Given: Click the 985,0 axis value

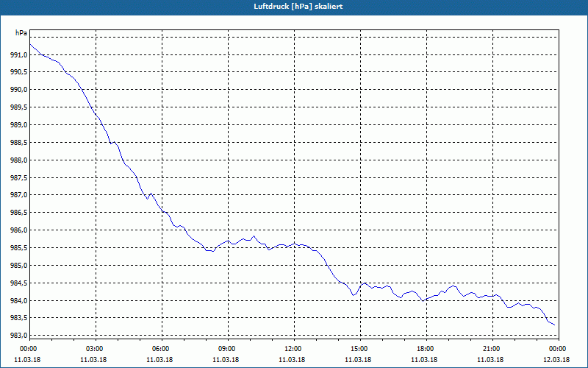Looking at the screenshot, I should pyautogui.click(x=19, y=266).
